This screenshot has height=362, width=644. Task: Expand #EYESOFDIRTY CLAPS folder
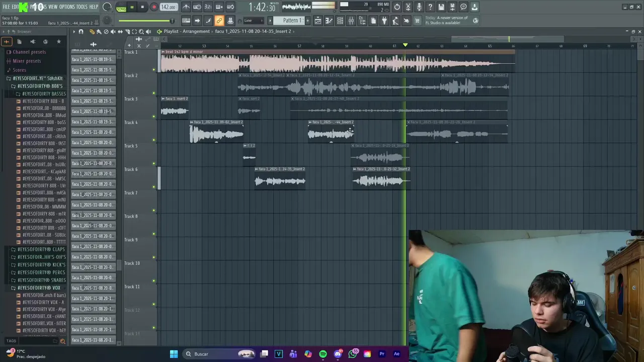tap(41, 249)
